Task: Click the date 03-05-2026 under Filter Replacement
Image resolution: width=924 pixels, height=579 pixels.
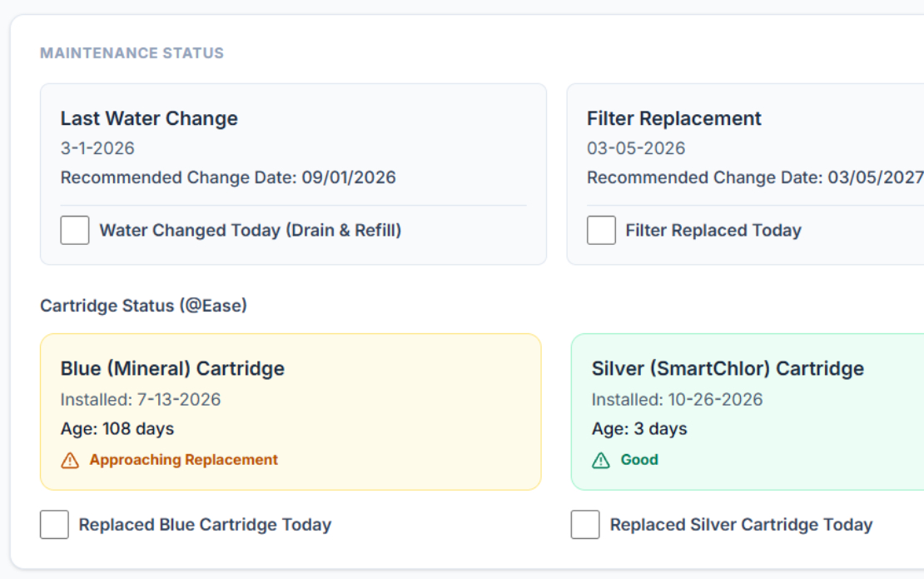Action: coord(636,148)
